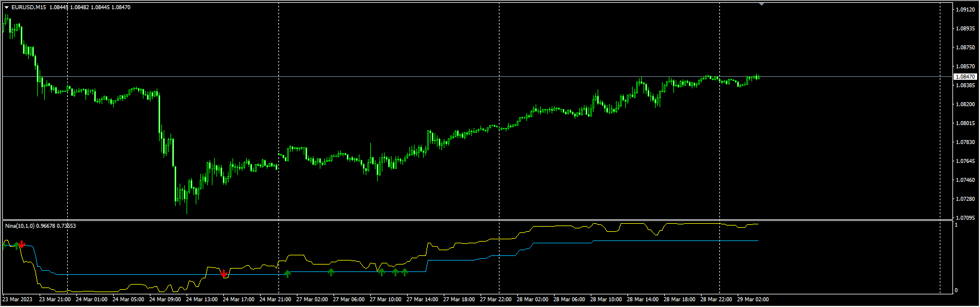Click the 28 Mar 10:00 time axis label
Image resolution: width=980 pixels, height=307 pixels.
point(606,300)
